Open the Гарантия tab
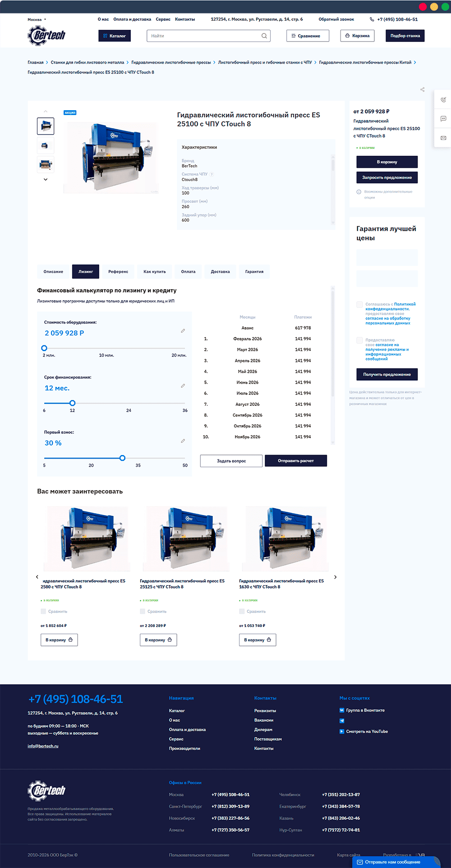The width and height of the screenshot is (451, 868). tap(254, 271)
